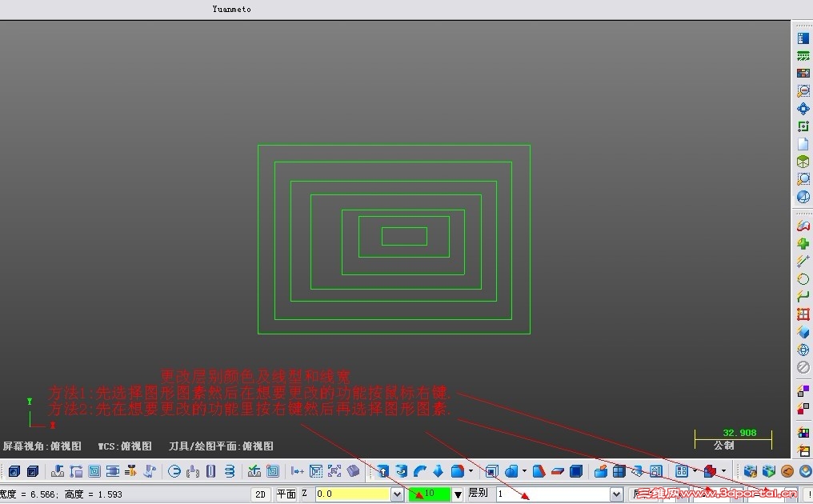Click the blue down-arrow solid icon
The image size is (813, 504).
(439, 471)
